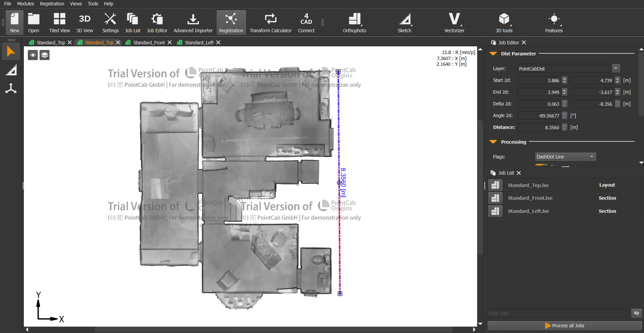
Task: Click the viewport vertical scrollbar
Action: coord(480,187)
